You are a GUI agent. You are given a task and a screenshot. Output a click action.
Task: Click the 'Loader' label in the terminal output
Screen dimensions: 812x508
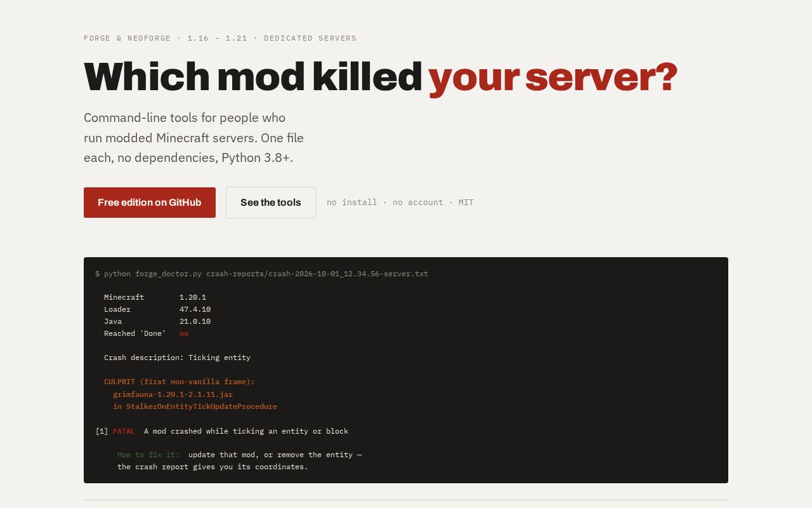click(117, 309)
